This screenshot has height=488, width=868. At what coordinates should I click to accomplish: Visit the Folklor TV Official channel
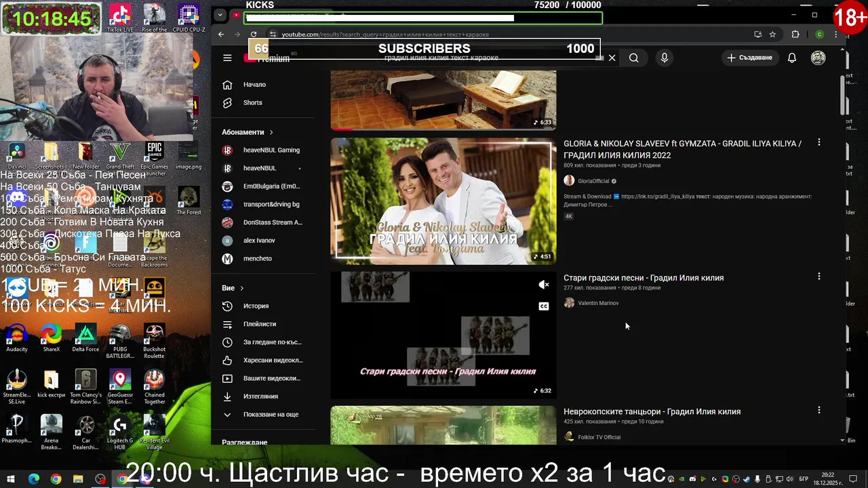click(x=599, y=437)
